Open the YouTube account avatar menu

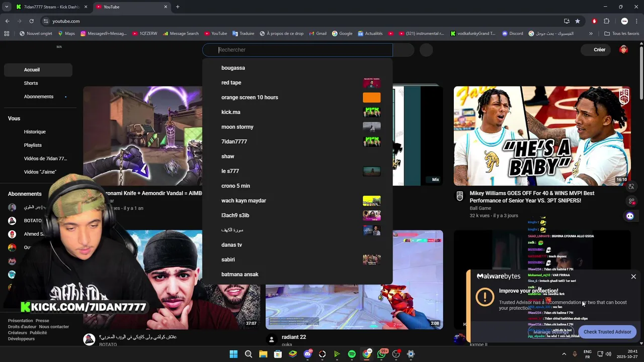(x=624, y=50)
